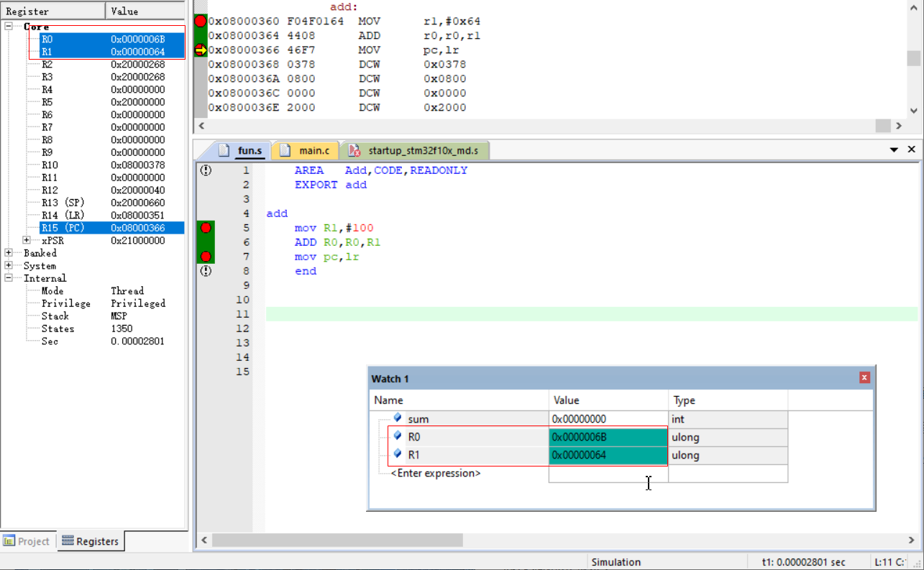924x570 pixels.
Task: Click the DCW line at 0x0800036E
Action: tap(337, 108)
